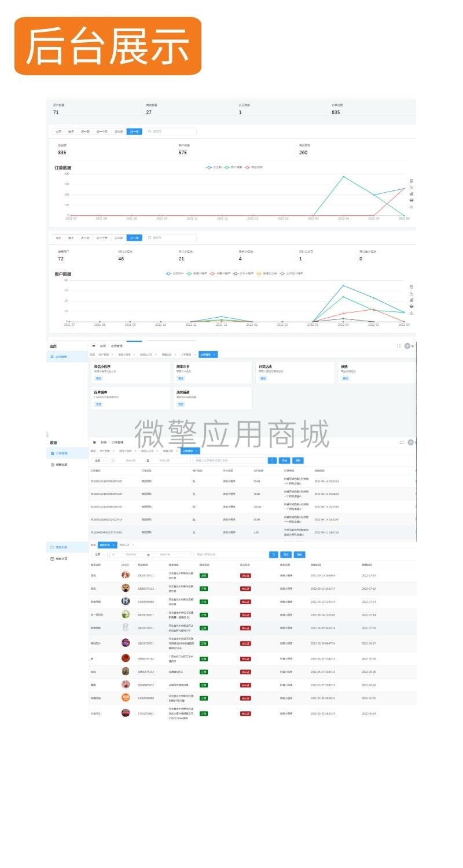Toggle blue legend series in user data chart
Image resolution: width=463 pixels, height=868 pixels.
[x=175, y=273]
